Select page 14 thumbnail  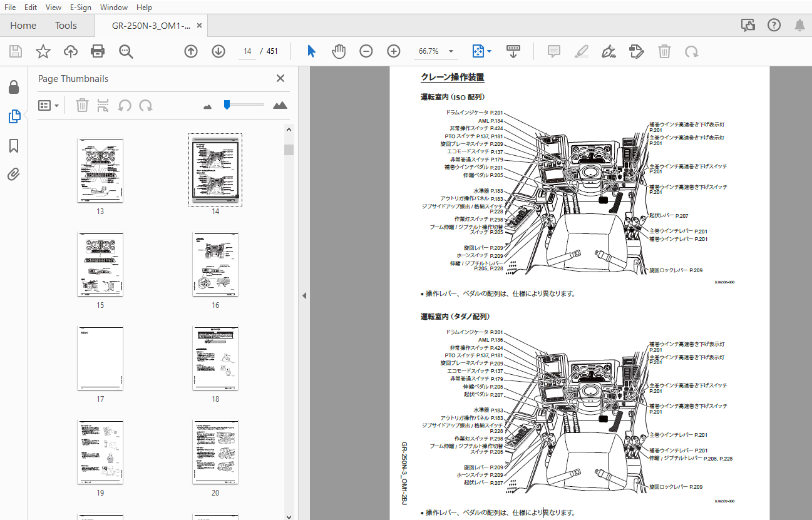[x=215, y=170]
